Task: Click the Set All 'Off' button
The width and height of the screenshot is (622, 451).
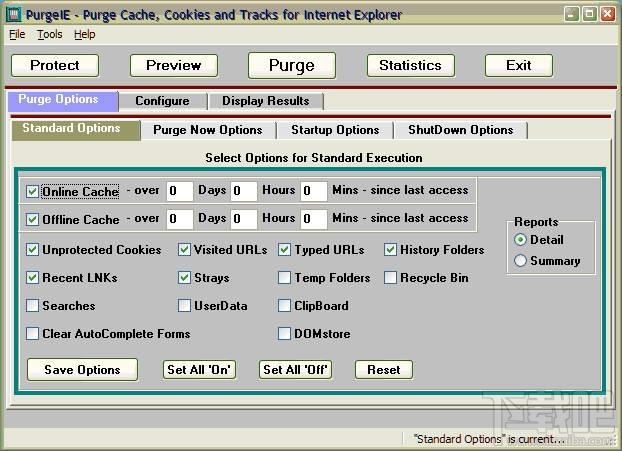Action: pyautogui.click(x=295, y=370)
